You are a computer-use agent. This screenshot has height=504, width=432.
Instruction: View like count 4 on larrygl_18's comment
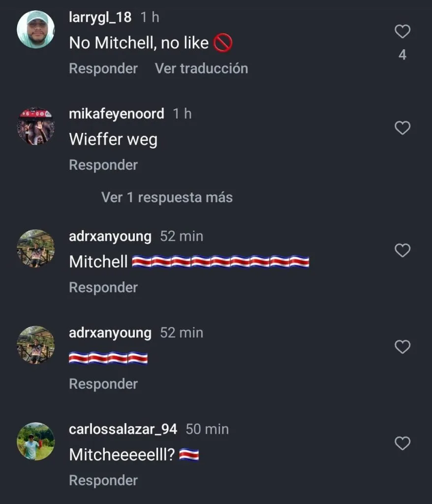tap(402, 55)
